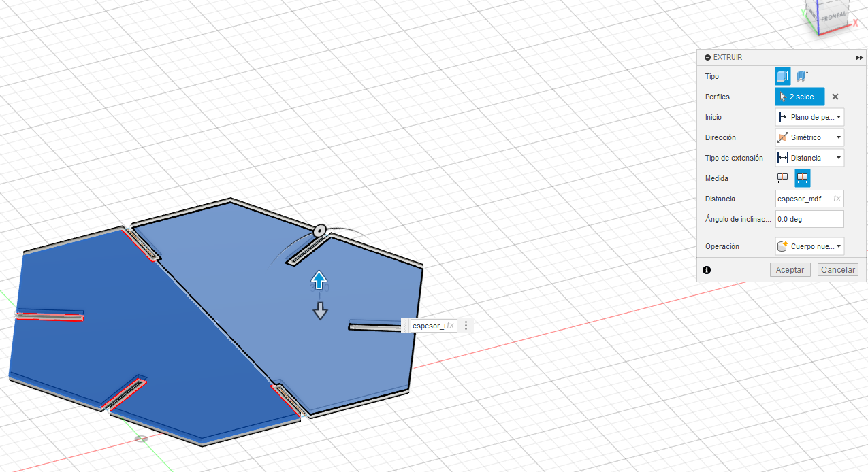Viewport: 868px width, 472px height.
Task: Collapse the EXTRUIR panel with the minus icon
Action: tap(708, 58)
